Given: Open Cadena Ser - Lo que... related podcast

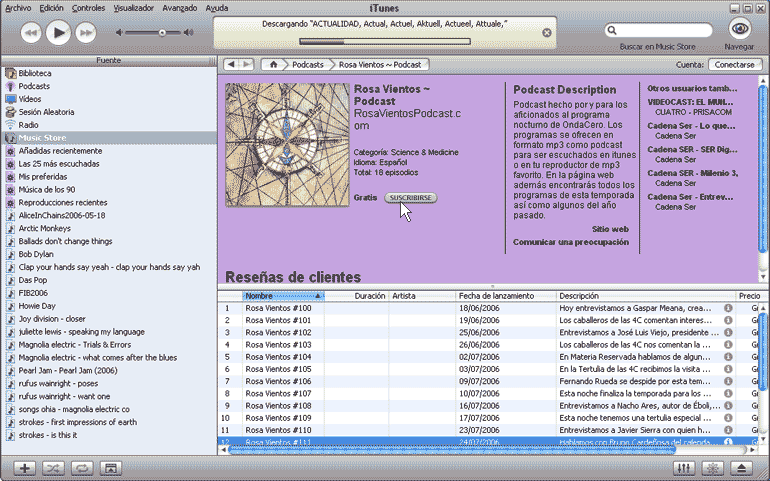Looking at the screenshot, I should click(x=691, y=126).
